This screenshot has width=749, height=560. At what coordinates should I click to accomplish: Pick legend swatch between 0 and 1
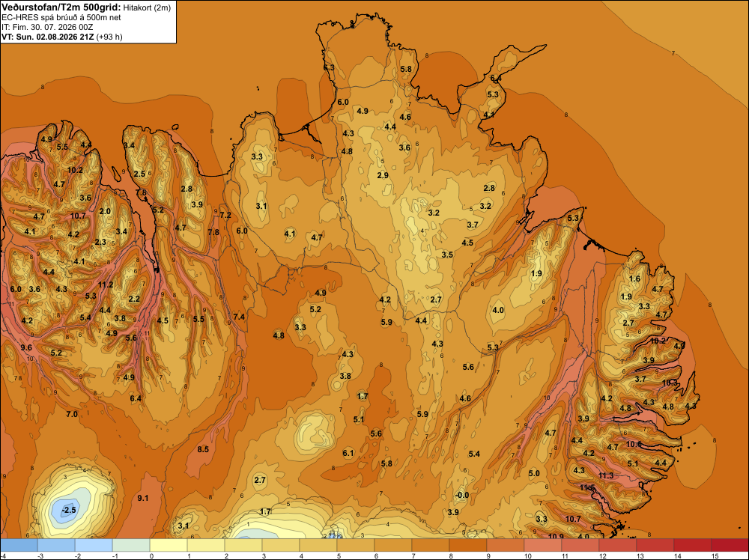(169, 545)
